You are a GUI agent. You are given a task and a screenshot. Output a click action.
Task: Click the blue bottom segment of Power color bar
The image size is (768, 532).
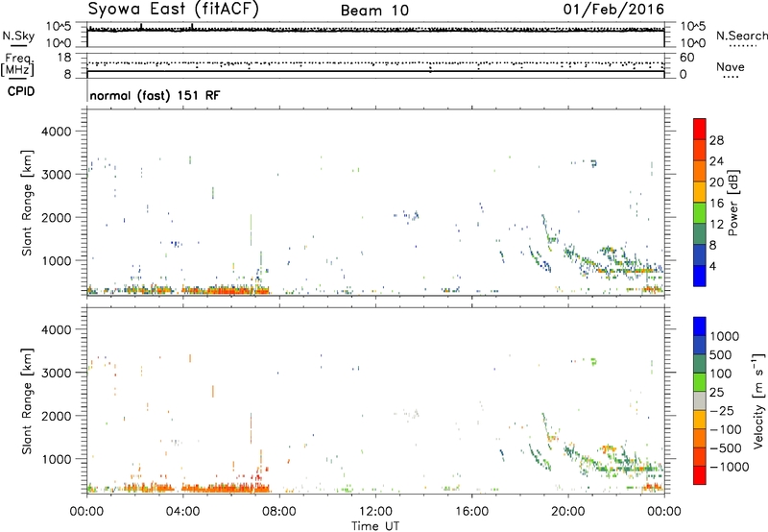700,276
